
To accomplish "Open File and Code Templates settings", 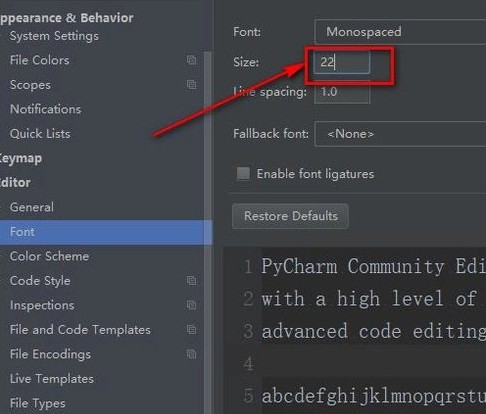I will tap(80, 330).
